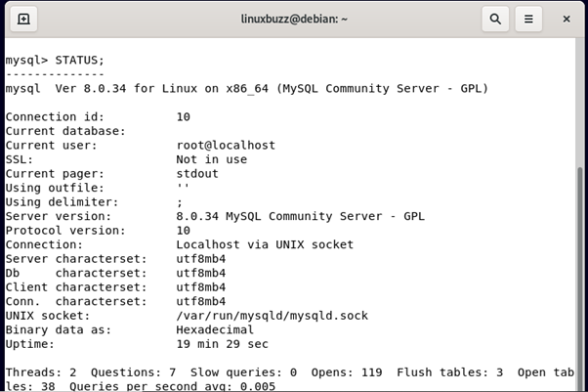Click '8.0.34 MySQL Community Server - GPL' value
588x392 pixels.
301,216
